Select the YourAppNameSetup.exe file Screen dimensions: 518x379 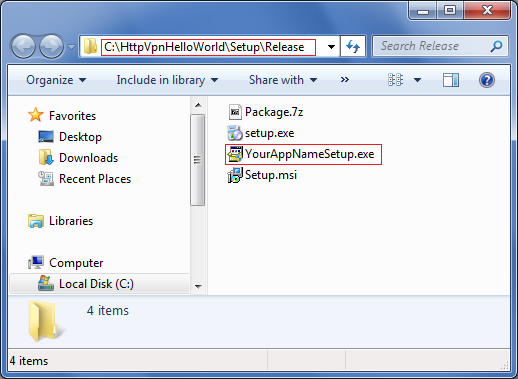(x=310, y=154)
